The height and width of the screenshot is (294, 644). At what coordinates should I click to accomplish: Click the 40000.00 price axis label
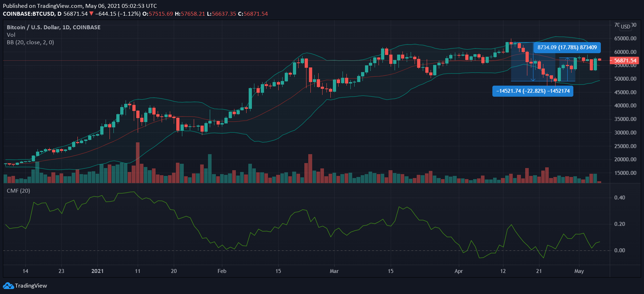coord(625,106)
